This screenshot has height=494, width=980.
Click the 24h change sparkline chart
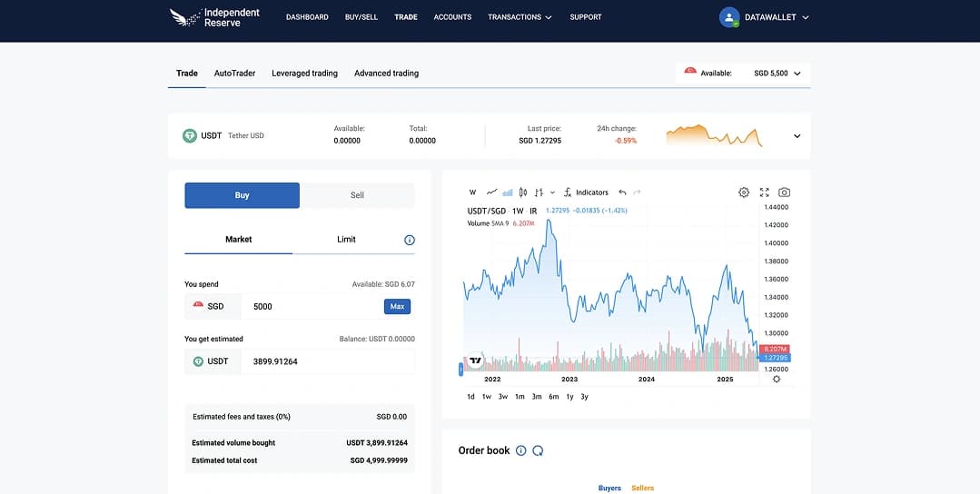click(715, 135)
